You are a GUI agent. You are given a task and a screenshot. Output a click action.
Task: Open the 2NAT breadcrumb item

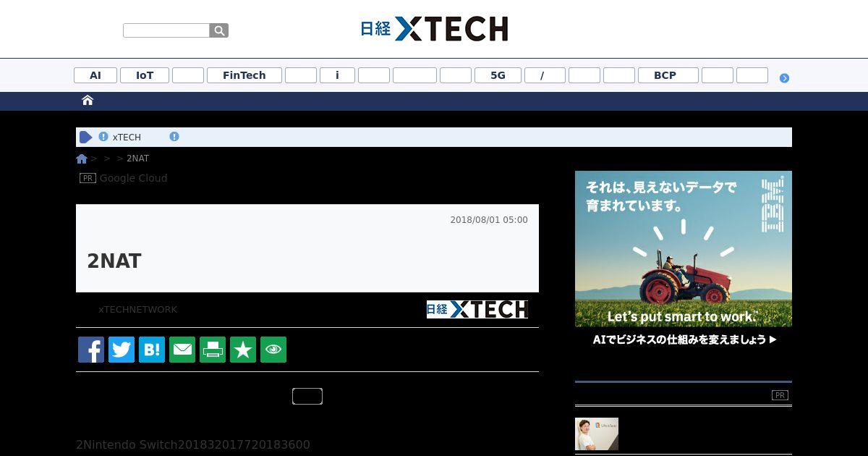(137, 159)
